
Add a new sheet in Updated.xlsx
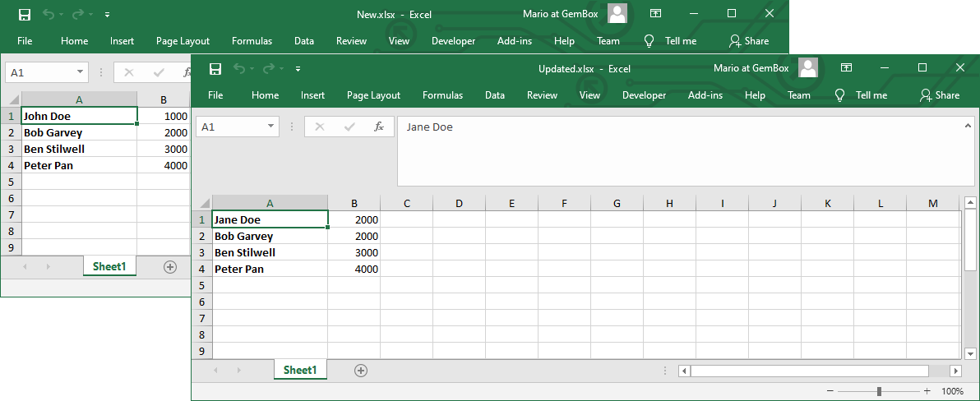pyautogui.click(x=360, y=371)
